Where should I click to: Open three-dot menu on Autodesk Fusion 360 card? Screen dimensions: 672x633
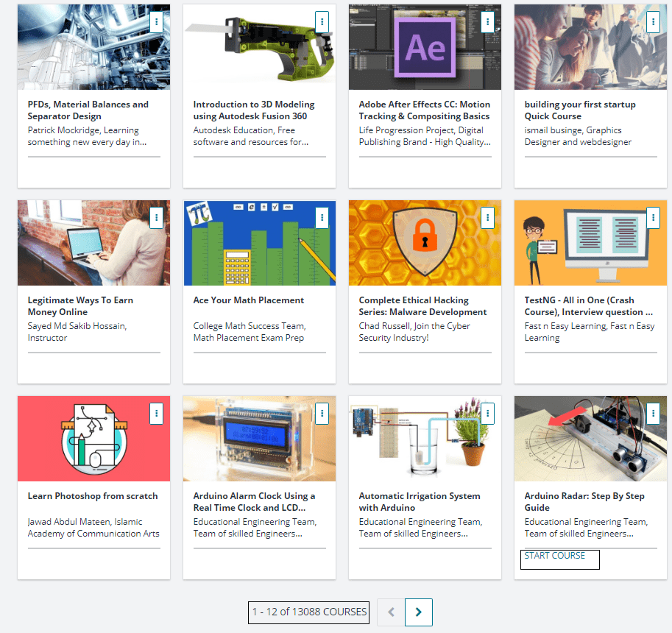(x=322, y=21)
